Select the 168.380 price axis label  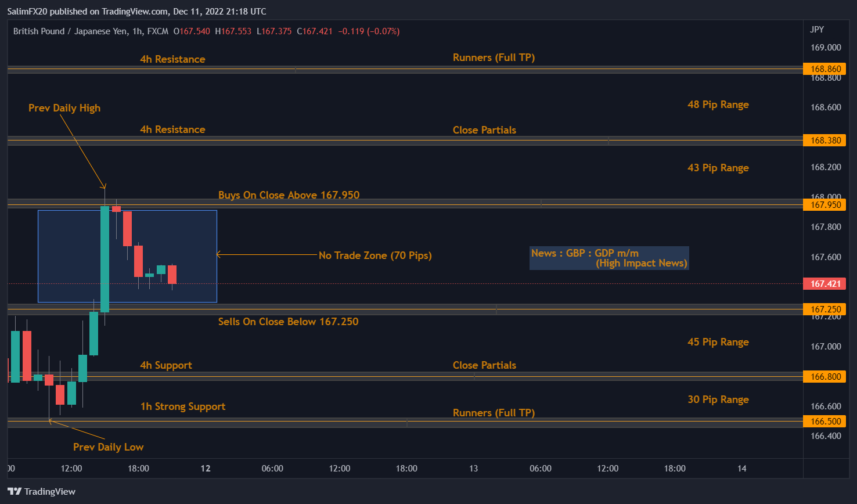point(825,141)
